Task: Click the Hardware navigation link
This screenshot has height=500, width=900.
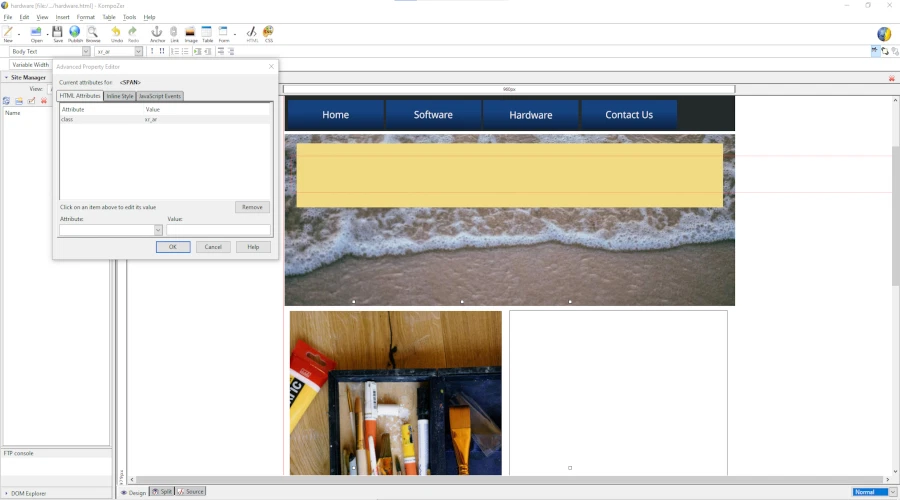Action: click(x=531, y=115)
